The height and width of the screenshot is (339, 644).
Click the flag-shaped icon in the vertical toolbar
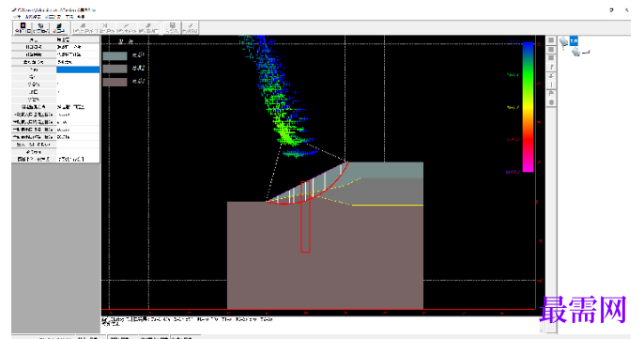[x=551, y=93]
